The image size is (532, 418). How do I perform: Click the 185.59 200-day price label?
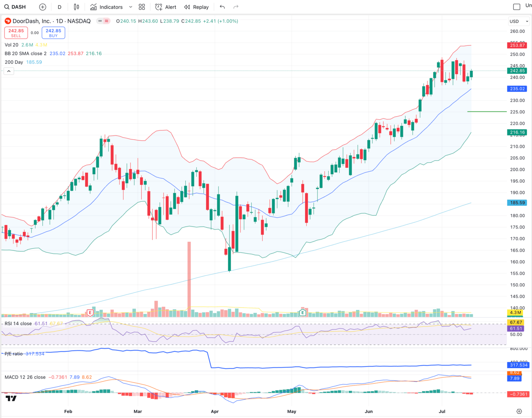pos(517,203)
